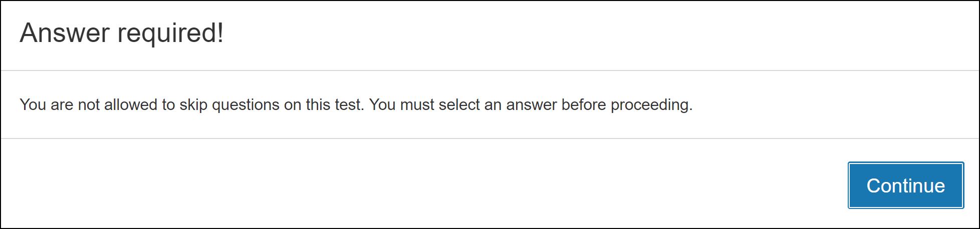Click the blank header area right of the heading
980x229 pixels.
(x=601, y=33)
